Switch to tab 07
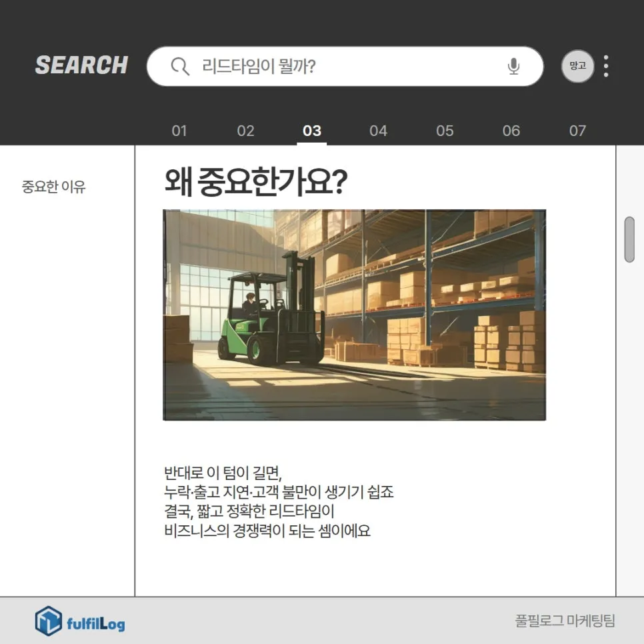Viewport: 644px width, 644px height. click(577, 131)
